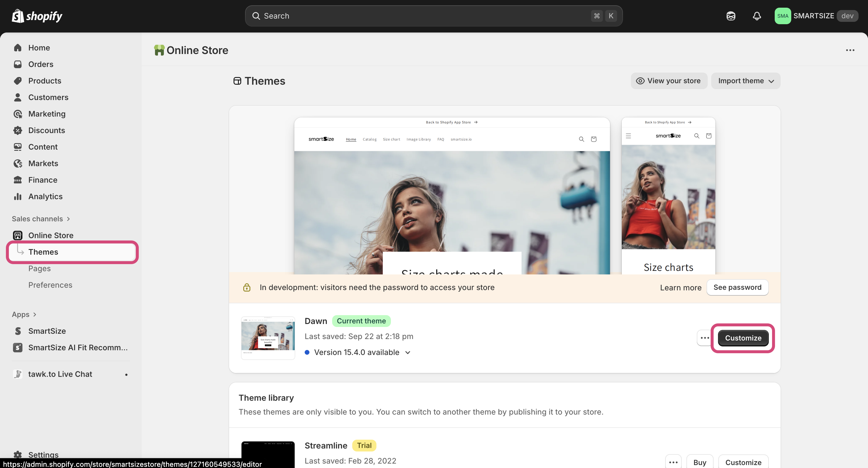The image size is (868, 468).
Task: Follow the Learn more link
Action: (680, 287)
